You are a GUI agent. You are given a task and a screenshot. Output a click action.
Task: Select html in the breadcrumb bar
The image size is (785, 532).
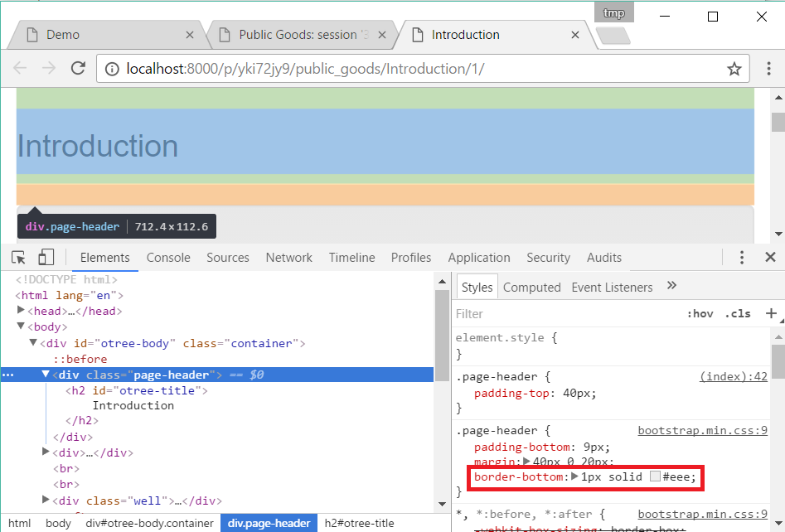(20, 523)
